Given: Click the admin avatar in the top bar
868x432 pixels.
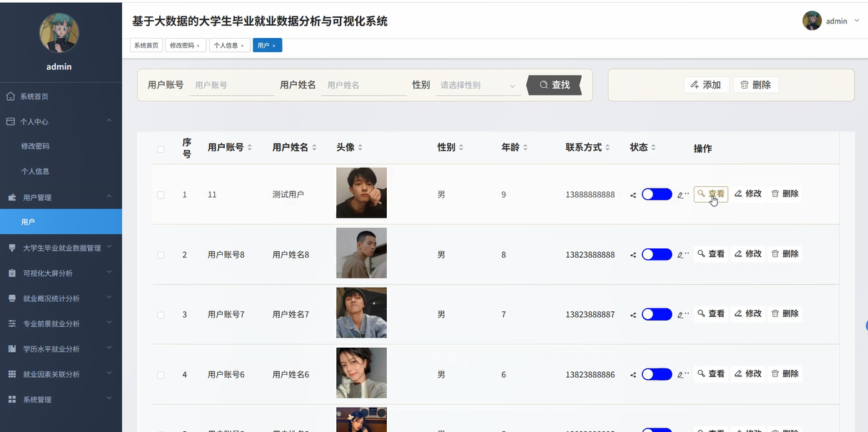Looking at the screenshot, I should (x=812, y=21).
